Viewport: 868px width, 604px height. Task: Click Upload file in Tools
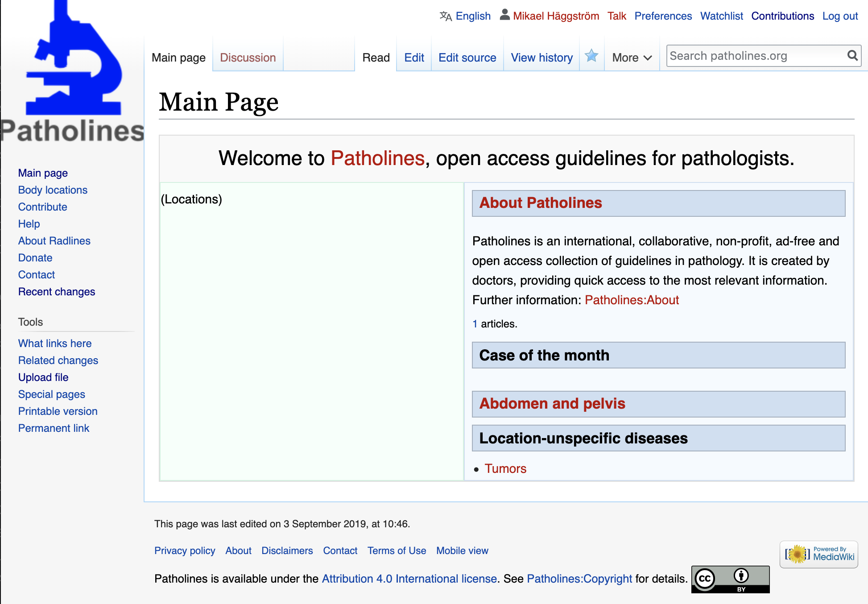pyautogui.click(x=43, y=377)
